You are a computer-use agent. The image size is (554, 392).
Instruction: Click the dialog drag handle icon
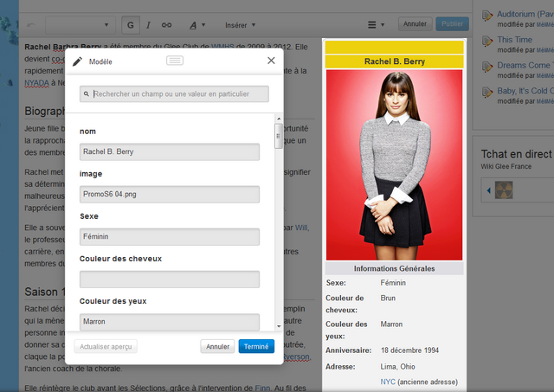tap(175, 61)
